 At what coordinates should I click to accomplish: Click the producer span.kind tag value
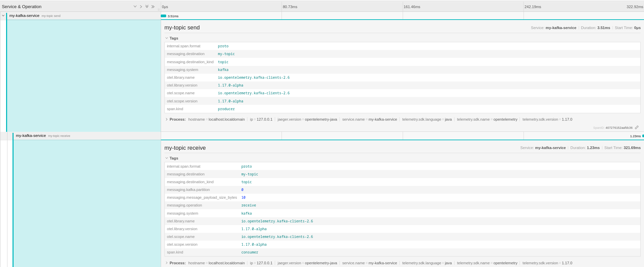pyautogui.click(x=226, y=109)
